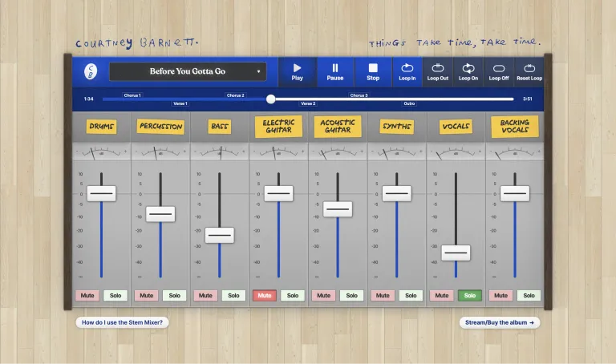Click Things Take Time, Take Time title
This screenshot has height=364, width=616.
pyautogui.click(x=455, y=42)
